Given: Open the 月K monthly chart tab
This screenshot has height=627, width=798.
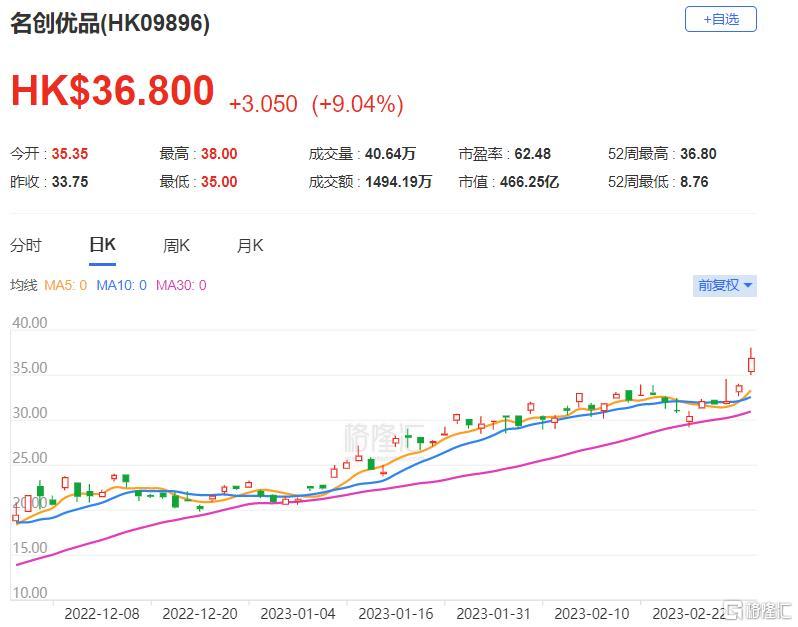Looking at the screenshot, I should (250, 246).
